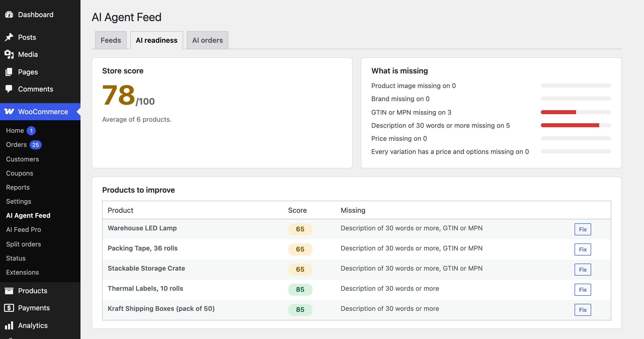Fix the Packing Tape, 36 rolls product
The height and width of the screenshot is (339, 644).
(x=583, y=249)
